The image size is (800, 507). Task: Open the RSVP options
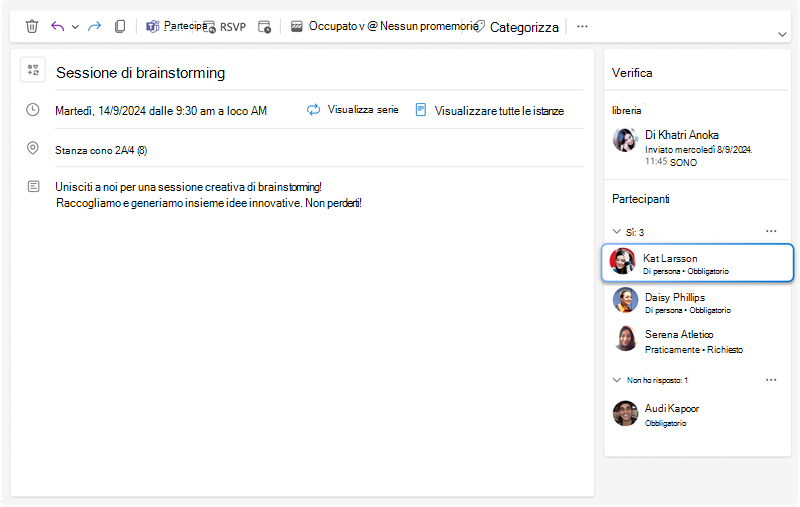pyautogui.click(x=224, y=27)
